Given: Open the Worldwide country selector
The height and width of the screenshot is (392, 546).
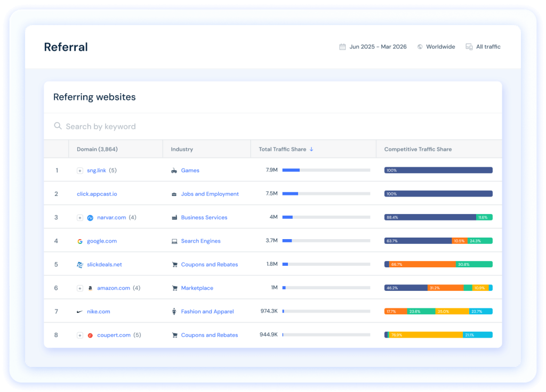Looking at the screenshot, I should point(436,47).
